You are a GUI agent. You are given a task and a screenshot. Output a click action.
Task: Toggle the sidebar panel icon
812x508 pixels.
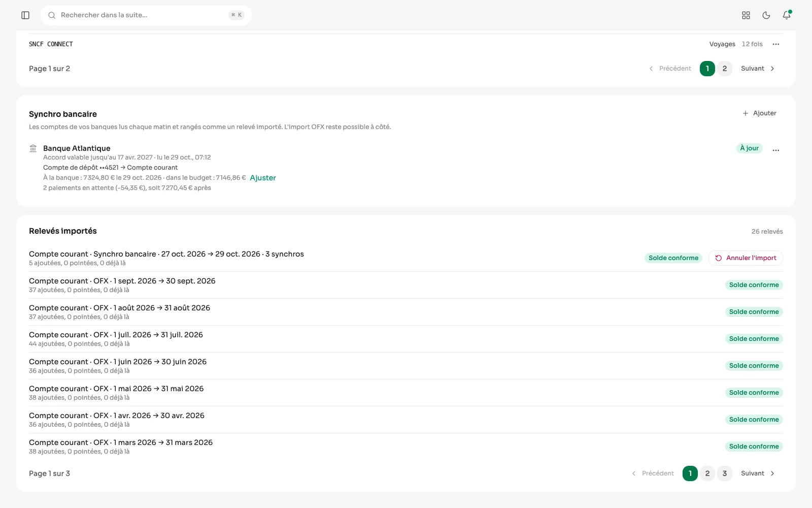point(25,15)
